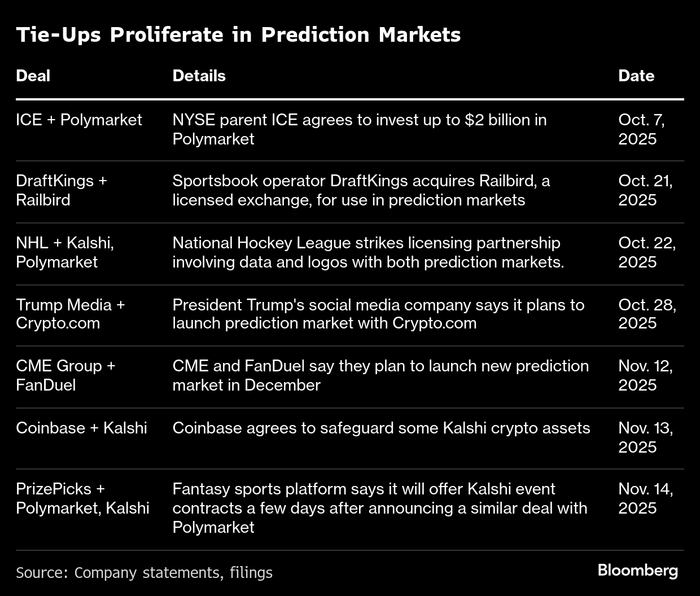This screenshot has height=596, width=700.
Task: Click the "Tie-Ups Proliferate in Prediction Markets" title
Action: tap(238, 35)
